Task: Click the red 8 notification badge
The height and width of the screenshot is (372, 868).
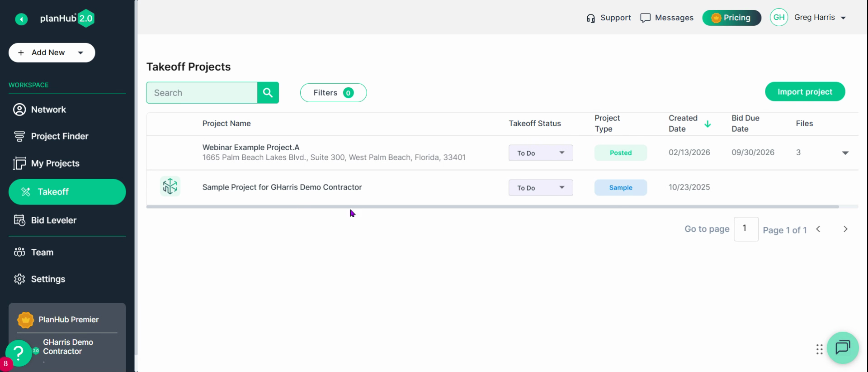Action: point(5,364)
